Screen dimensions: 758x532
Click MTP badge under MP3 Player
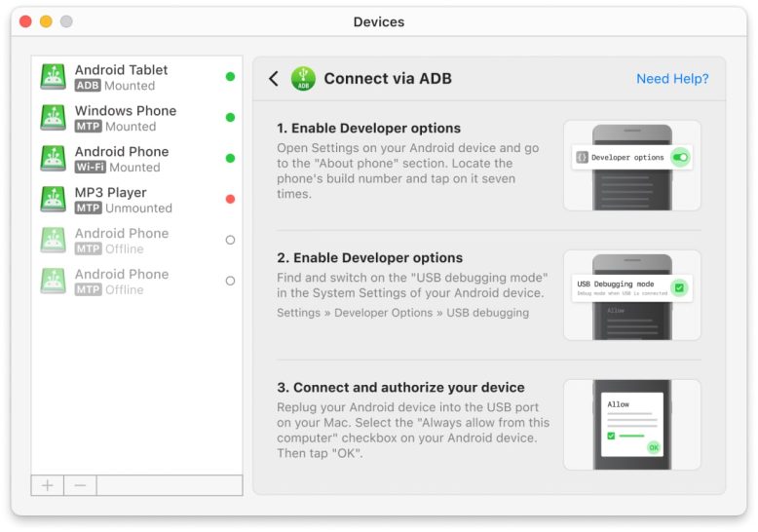click(x=88, y=209)
